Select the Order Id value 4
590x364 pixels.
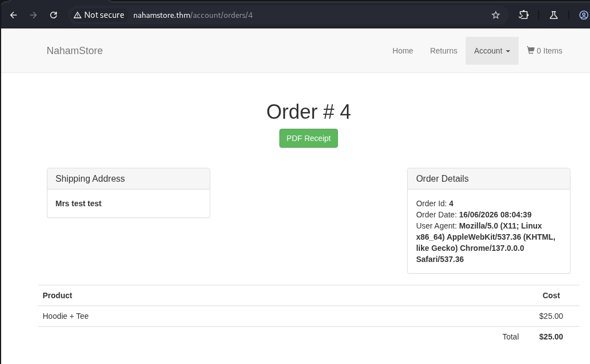[451, 203]
